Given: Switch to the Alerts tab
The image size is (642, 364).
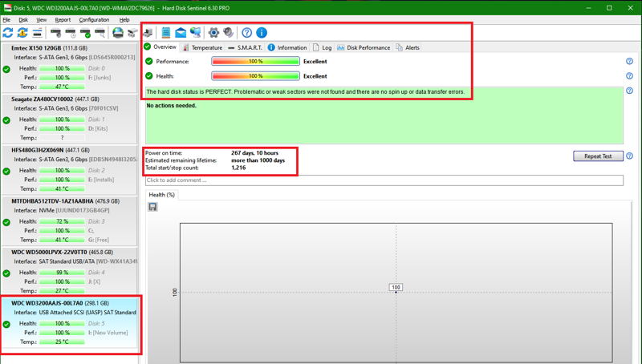Looking at the screenshot, I should [x=408, y=47].
